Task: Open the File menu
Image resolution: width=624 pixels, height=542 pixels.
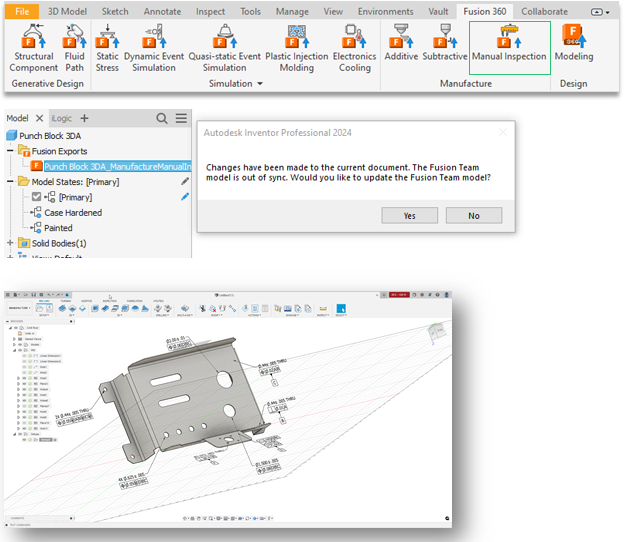Action: click(x=22, y=12)
